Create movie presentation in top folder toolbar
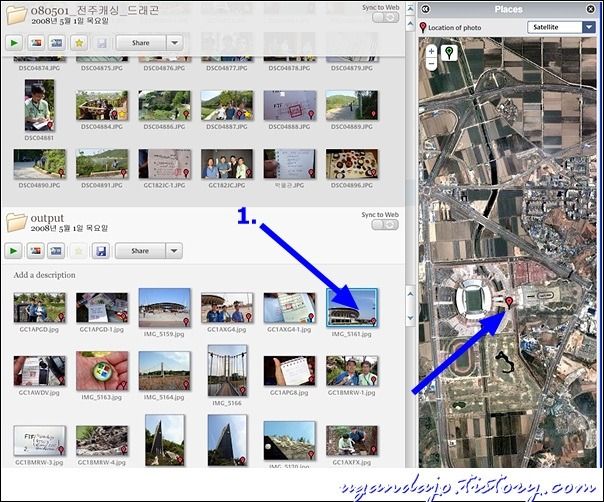Image resolution: width=604 pixels, height=502 pixels. 57,43
